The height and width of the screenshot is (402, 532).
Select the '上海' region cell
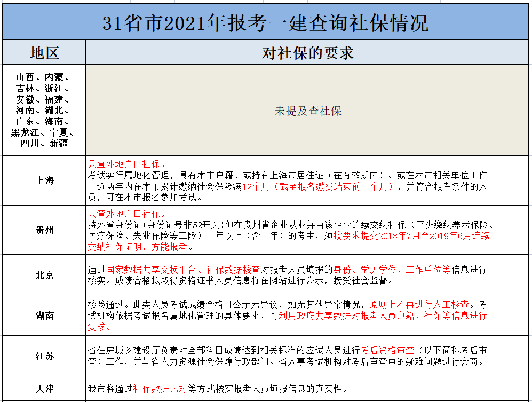point(44,180)
